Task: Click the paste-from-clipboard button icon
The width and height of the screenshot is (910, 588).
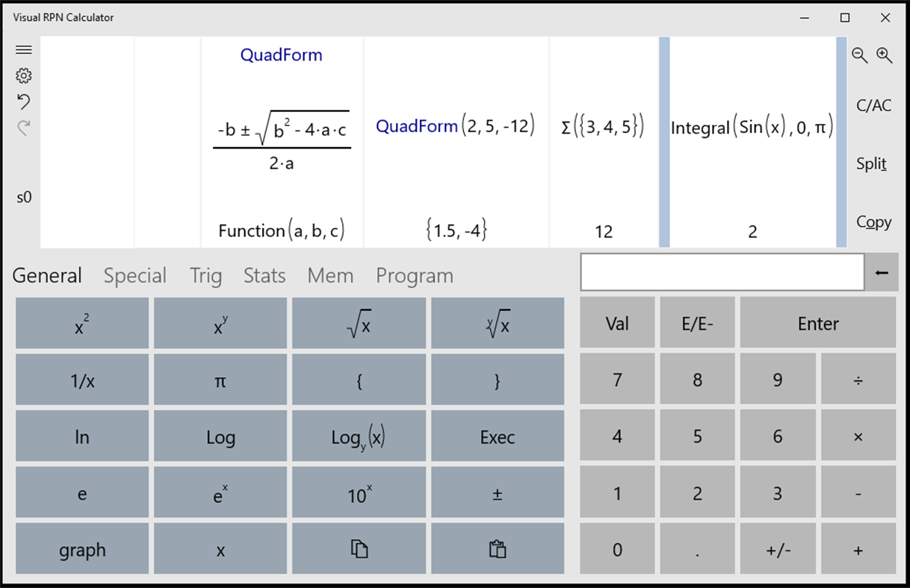Action: point(497,549)
